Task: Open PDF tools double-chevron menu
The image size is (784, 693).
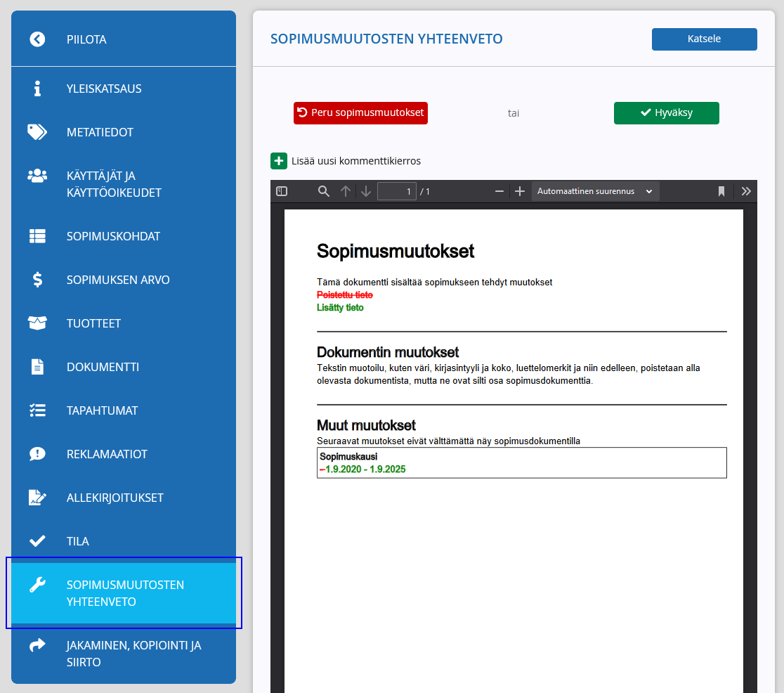Action: tap(746, 191)
